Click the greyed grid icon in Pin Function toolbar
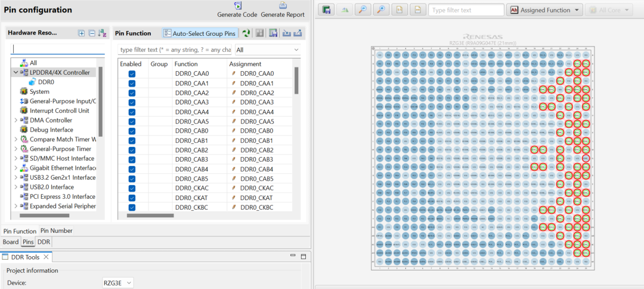The image size is (644, 289). pyautogui.click(x=259, y=33)
